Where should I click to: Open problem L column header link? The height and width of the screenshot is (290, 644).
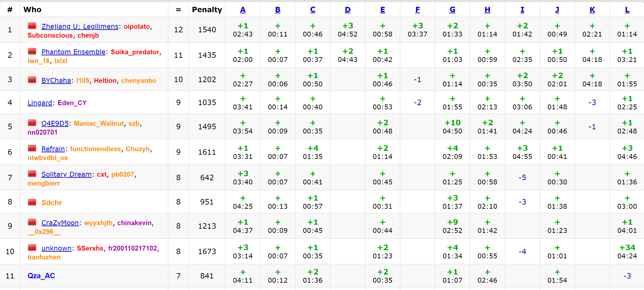coord(627,10)
